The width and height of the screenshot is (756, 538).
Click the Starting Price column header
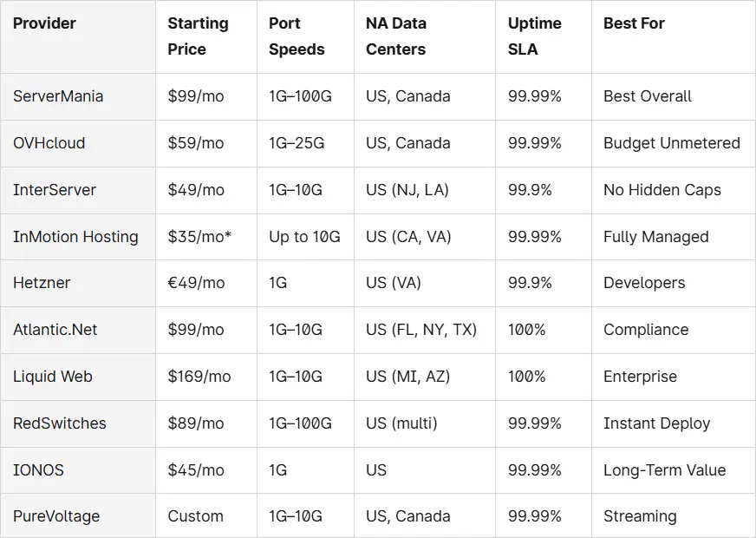coord(198,36)
